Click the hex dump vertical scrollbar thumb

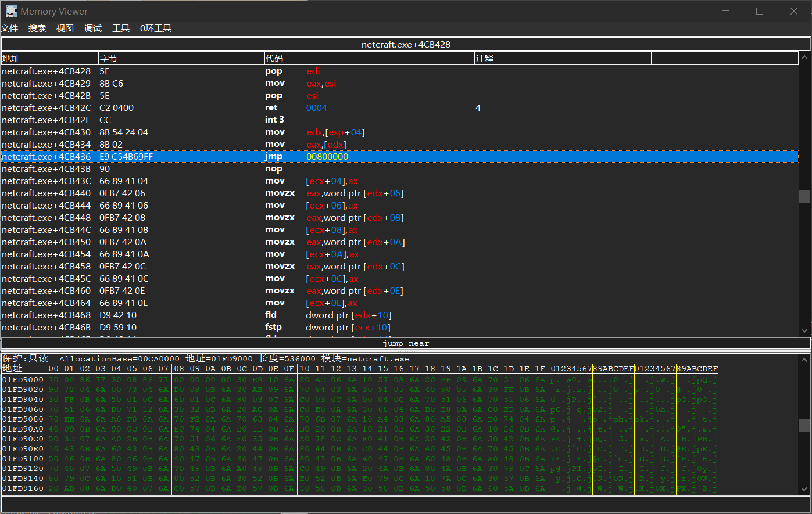[x=804, y=425]
